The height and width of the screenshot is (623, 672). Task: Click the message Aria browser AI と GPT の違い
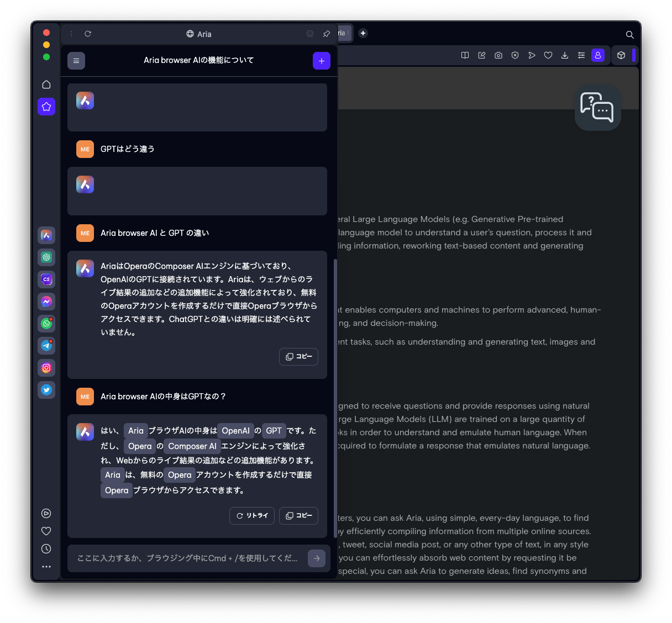(155, 233)
